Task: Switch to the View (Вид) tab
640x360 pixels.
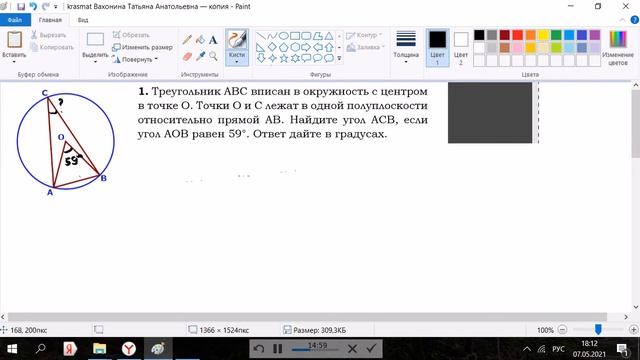Action: [83, 20]
